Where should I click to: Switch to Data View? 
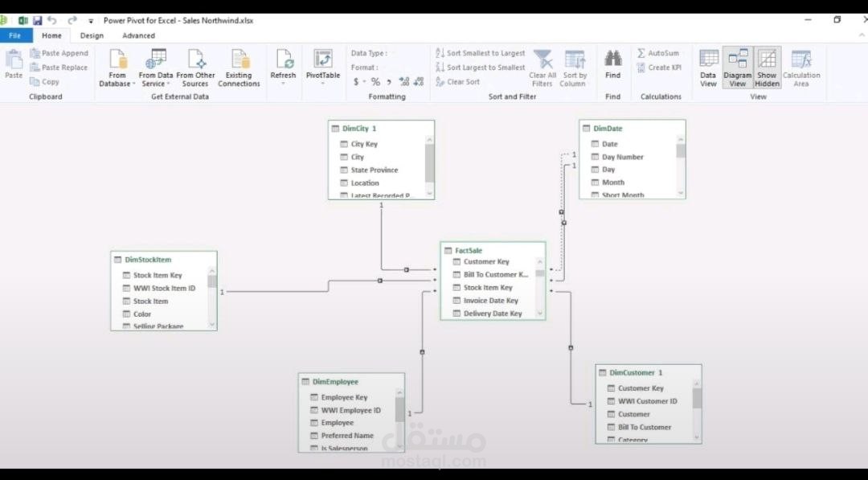point(708,68)
